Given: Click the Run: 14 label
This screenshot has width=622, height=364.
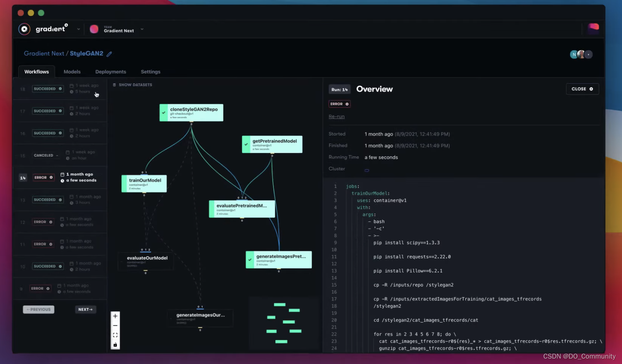Looking at the screenshot, I should [340, 89].
